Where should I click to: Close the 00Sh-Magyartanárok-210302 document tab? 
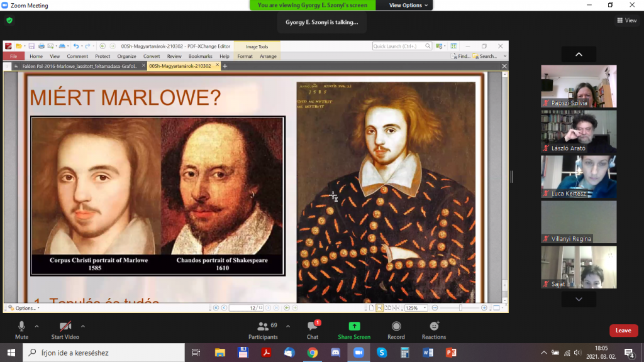click(217, 65)
